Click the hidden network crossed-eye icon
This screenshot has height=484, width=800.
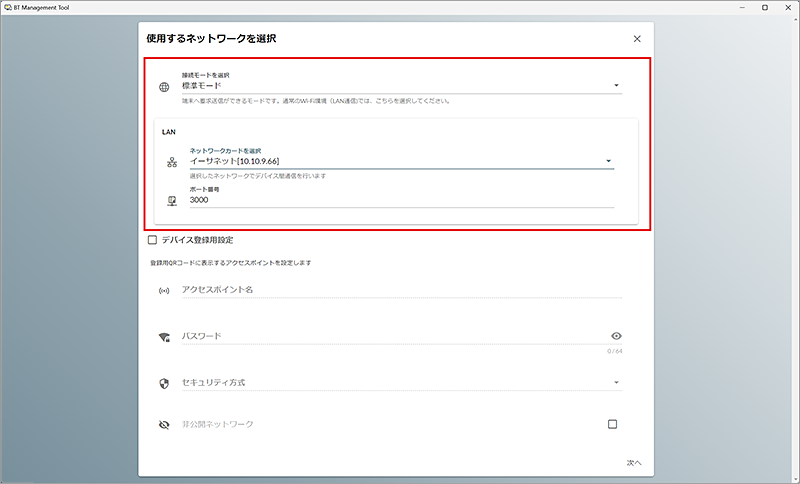tap(165, 424)
